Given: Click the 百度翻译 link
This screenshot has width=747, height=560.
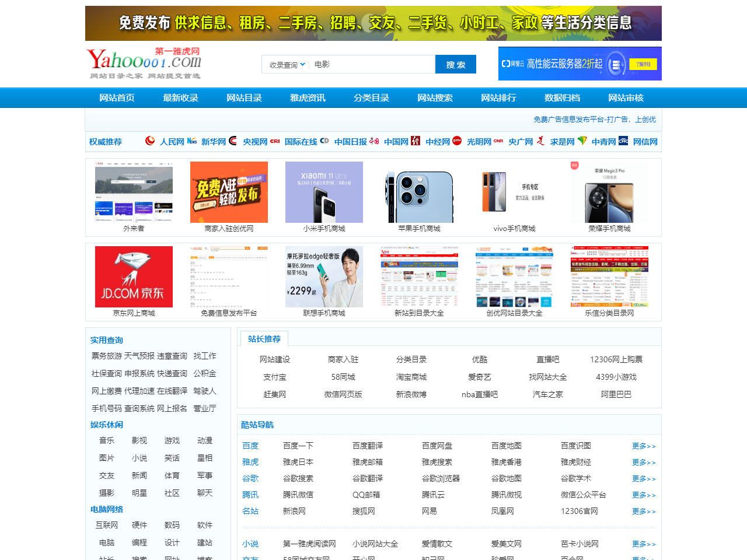Looking at the screenshot, I should 368,446.
